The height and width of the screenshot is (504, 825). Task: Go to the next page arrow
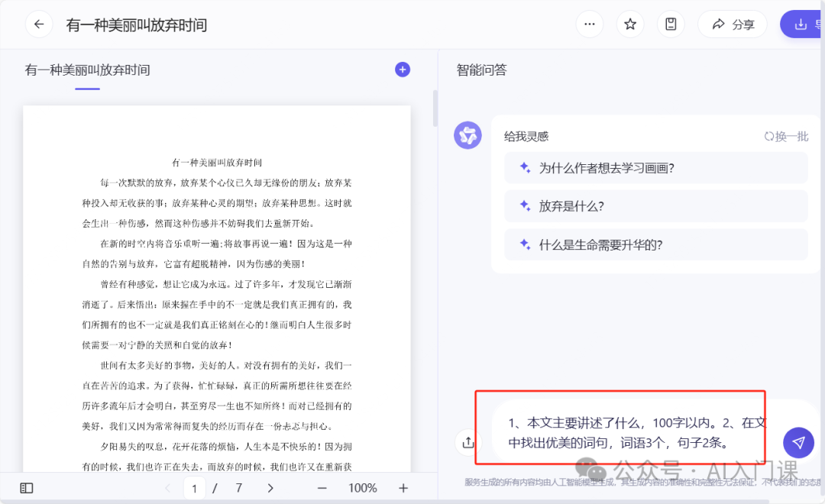(x=270, y=488)
